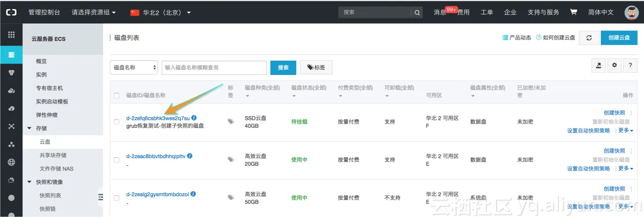Open the 磁盘名称 search type dropdown
The image size is (644, 217).
pyautogui.click(x=134, y=68)
